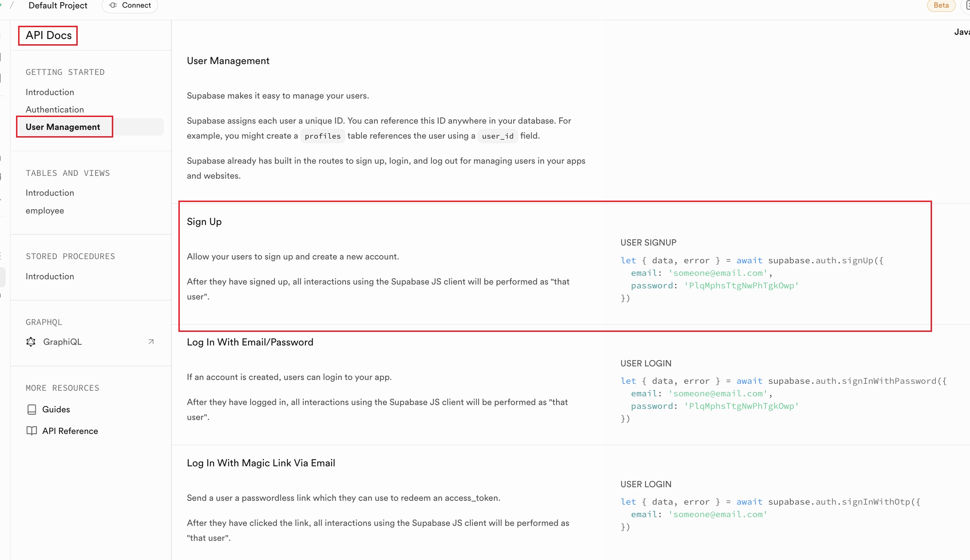Open the employee table docs
Image resolution: width=970 pixels, height=560 pixels.
(45, 211)
